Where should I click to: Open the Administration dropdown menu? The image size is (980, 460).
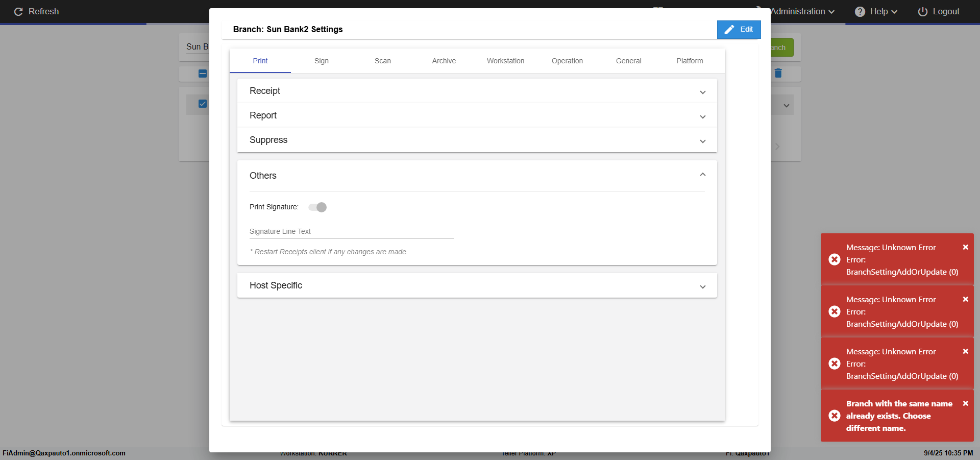[x=802, y=12]
